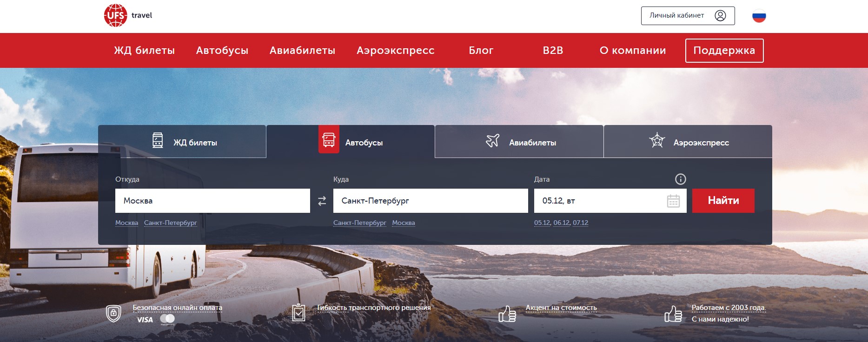The height and width of the screenshot is (342, 868).
Task: Open Авиабилеты in red navigation bar
Action: tap(303, 50)
